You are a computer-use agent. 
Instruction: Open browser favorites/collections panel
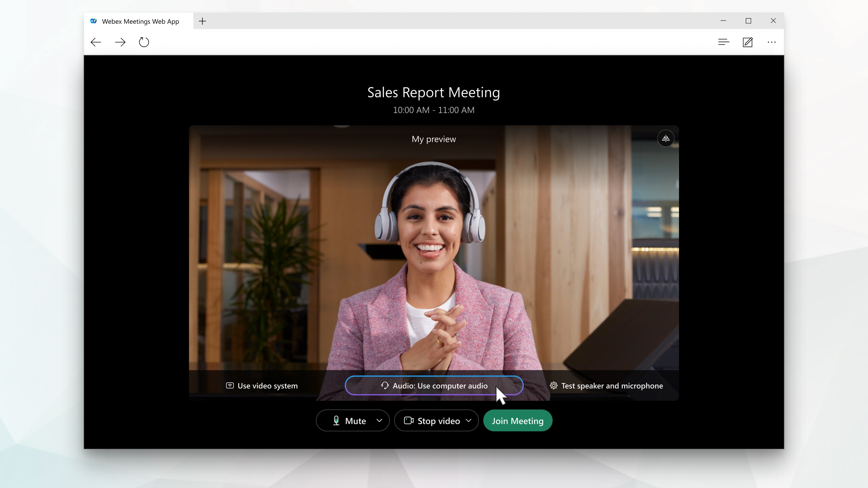(724, 42)
